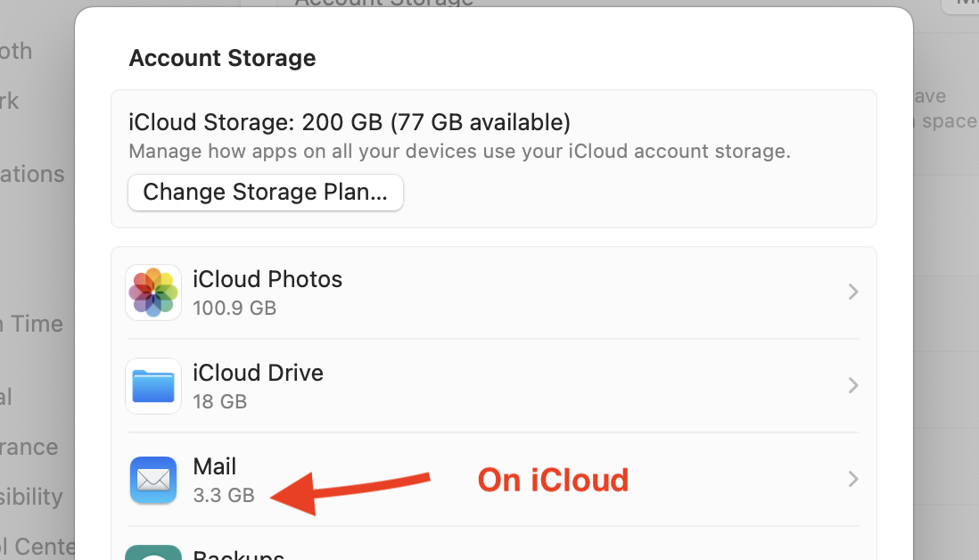Click the 100.9 GB Photos size text

pos(234,309)
